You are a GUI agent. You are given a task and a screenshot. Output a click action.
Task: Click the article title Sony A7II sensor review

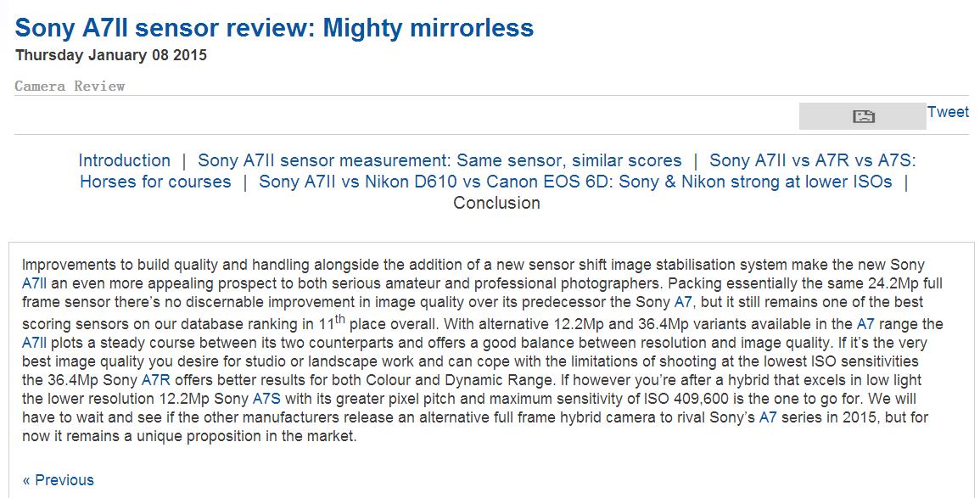tap(273, 28)
